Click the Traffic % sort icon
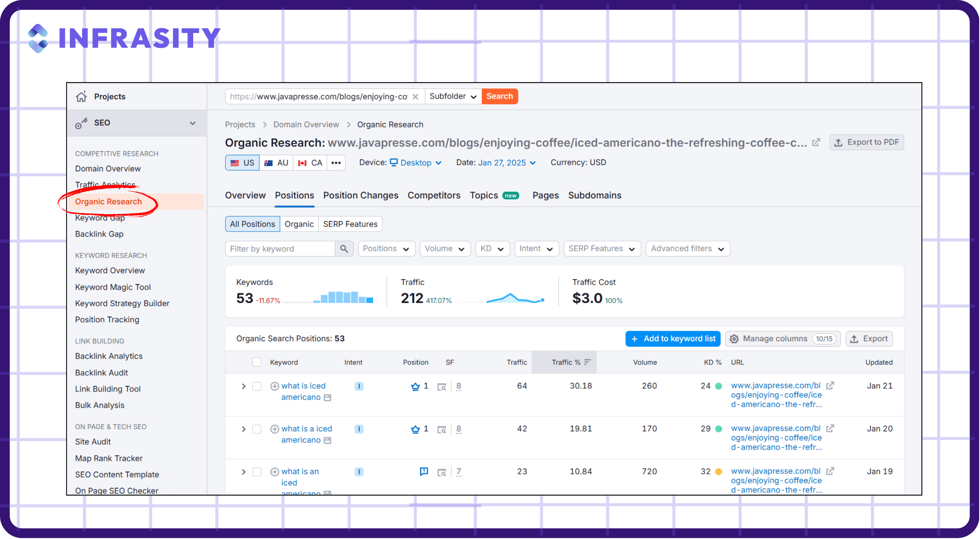This screenshot has width=980, height=539. 588,362
